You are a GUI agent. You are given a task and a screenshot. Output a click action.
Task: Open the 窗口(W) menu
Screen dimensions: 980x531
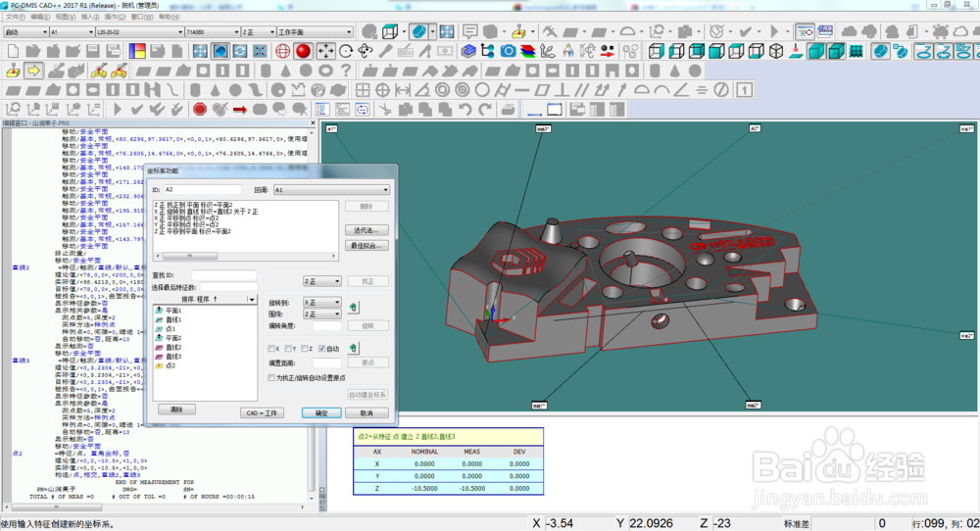click(x=142, y=17)
